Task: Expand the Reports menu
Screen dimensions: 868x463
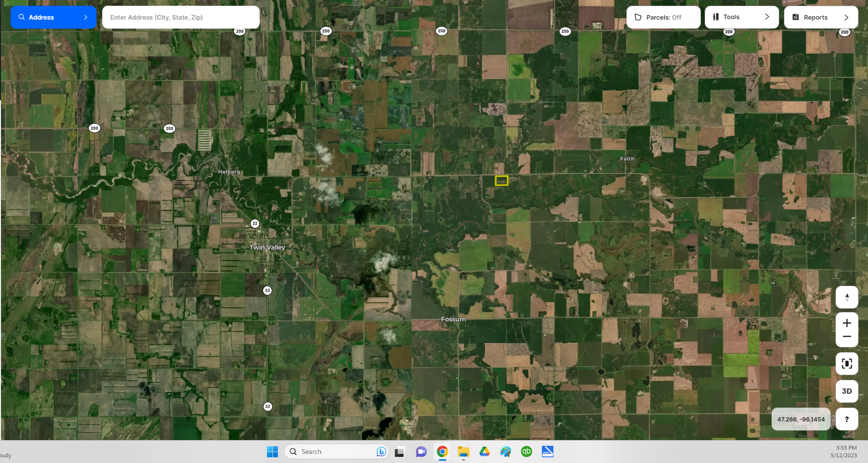Action: tap(820, 17)
